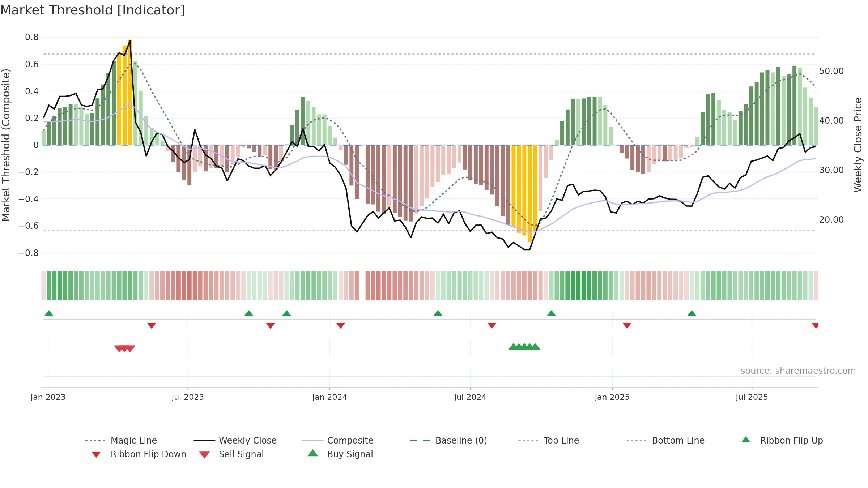Click the Ribbon Flip Up marker at Jan 2023
Screen dimensions: 868x488
click(49, 313)
